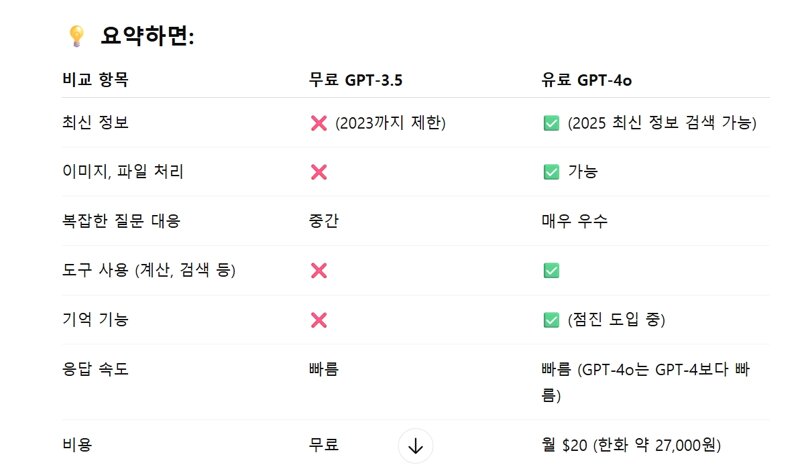Click the lightbulb icon beside 요약하면
Image resolution: width=800 pixels, height=473 pixels.
(x=77, y=36)
